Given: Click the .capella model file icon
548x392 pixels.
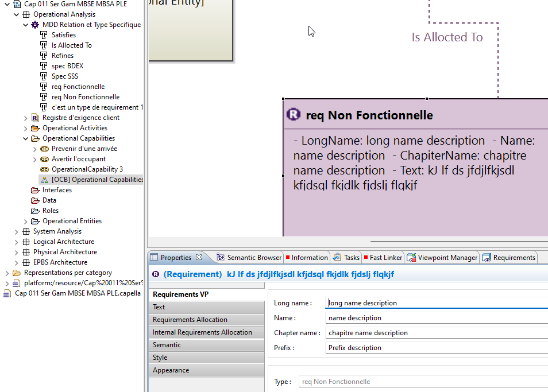Looking at the screenshot, I should (x=7, y=293).
